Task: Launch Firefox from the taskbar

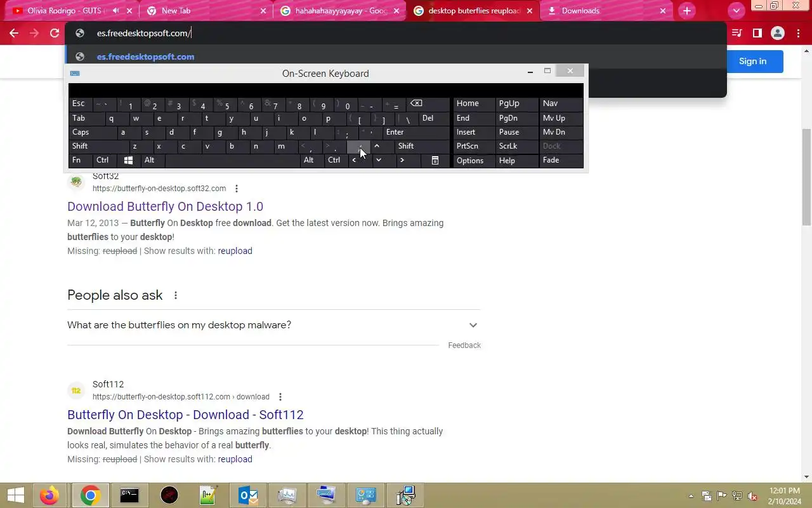Action: [x=49, y=495]
